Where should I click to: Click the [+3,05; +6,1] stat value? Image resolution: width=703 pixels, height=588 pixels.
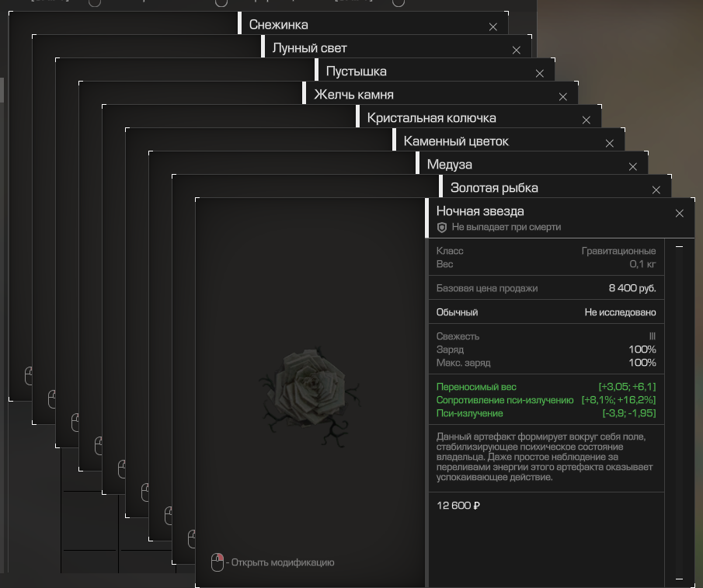coord(627,387)
